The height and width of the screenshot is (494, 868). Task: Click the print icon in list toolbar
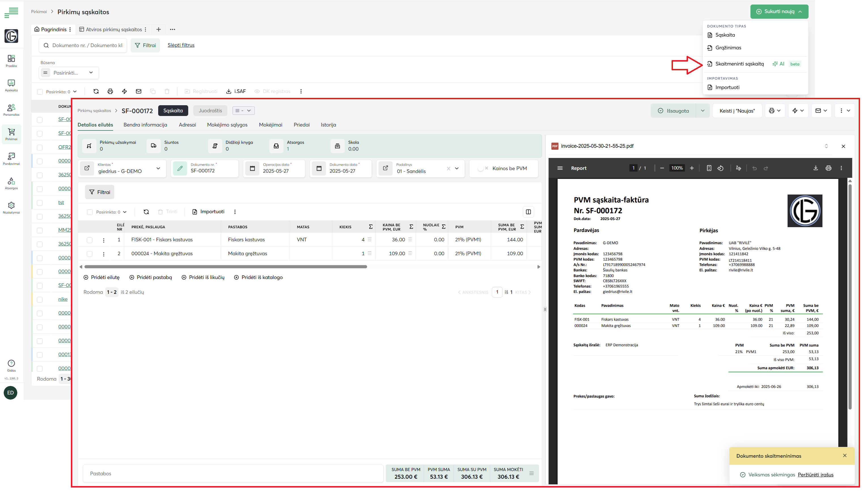110,91
